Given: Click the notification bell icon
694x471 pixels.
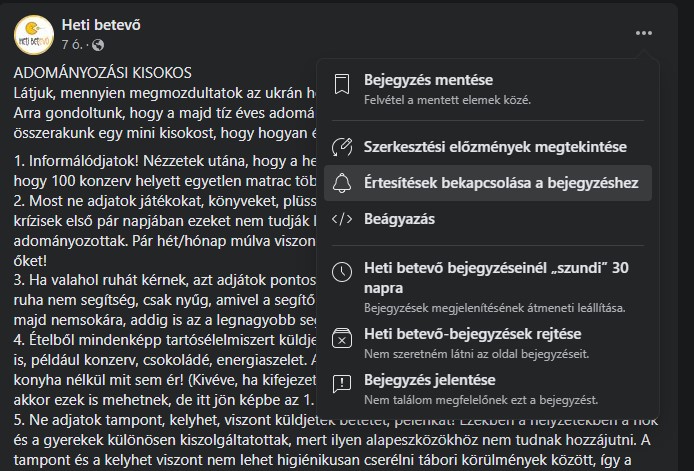Looking at the screenshot, I should [342, 183].
